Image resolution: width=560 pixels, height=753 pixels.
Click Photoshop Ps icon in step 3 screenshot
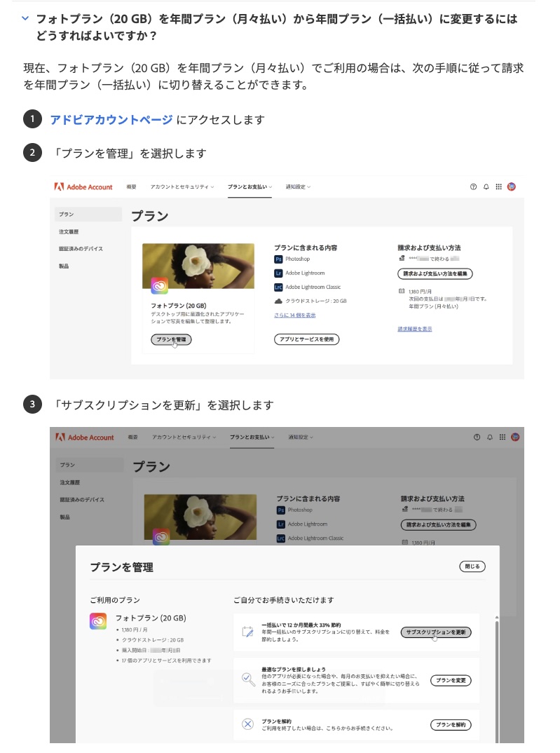tap(281, 510)
